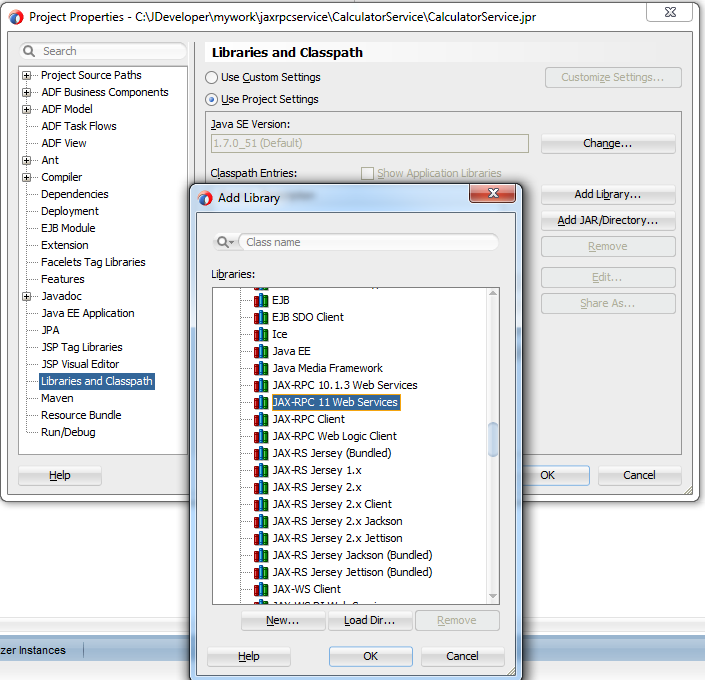Expand the Javadoc node
The height and width of the screenshot is (680, 705).
tap(27, 296)
